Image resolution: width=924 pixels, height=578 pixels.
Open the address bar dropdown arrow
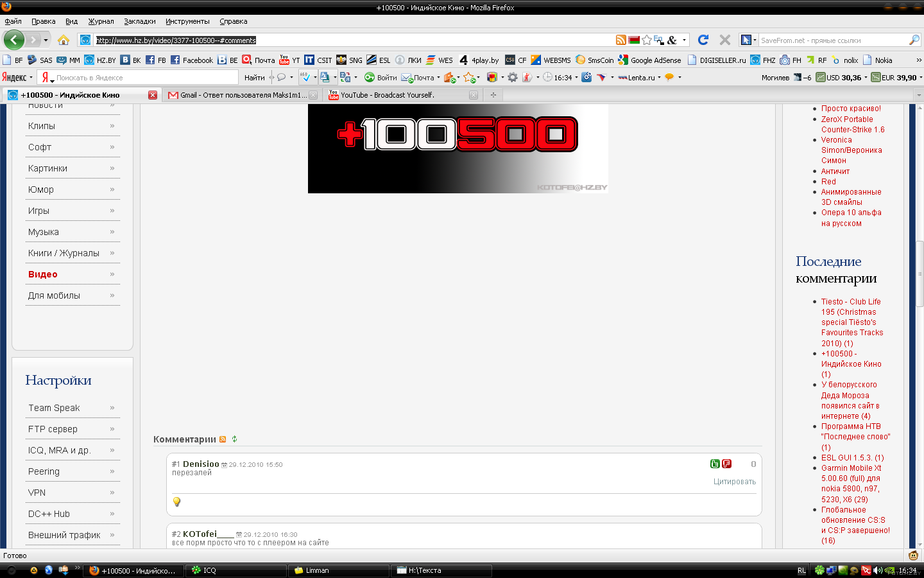coord(684,40)
